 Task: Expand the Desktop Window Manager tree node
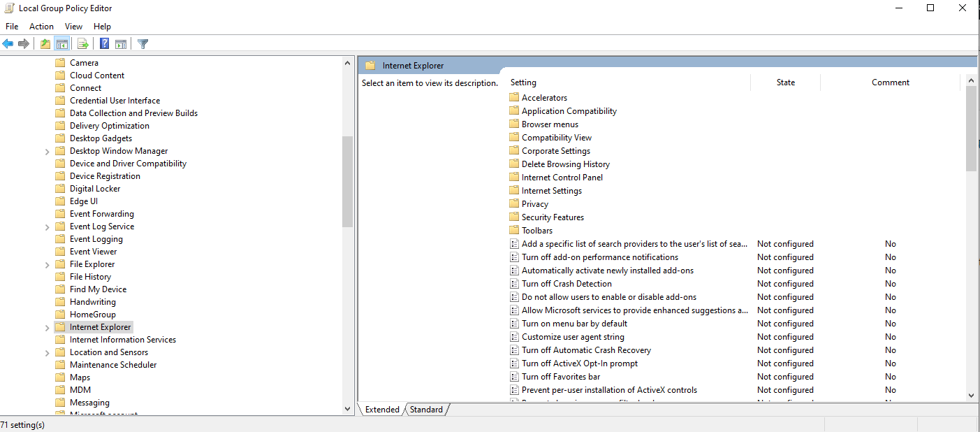47,151
